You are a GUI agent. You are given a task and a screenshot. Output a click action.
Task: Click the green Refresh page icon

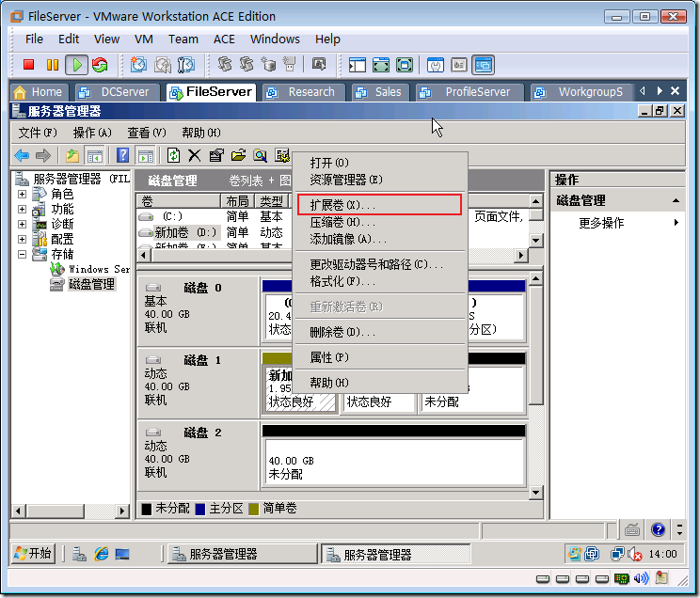pos(173,155)
